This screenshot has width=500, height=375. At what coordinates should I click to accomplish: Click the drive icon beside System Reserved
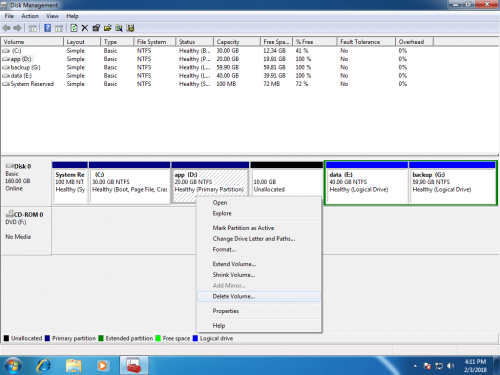click(6, 84)
